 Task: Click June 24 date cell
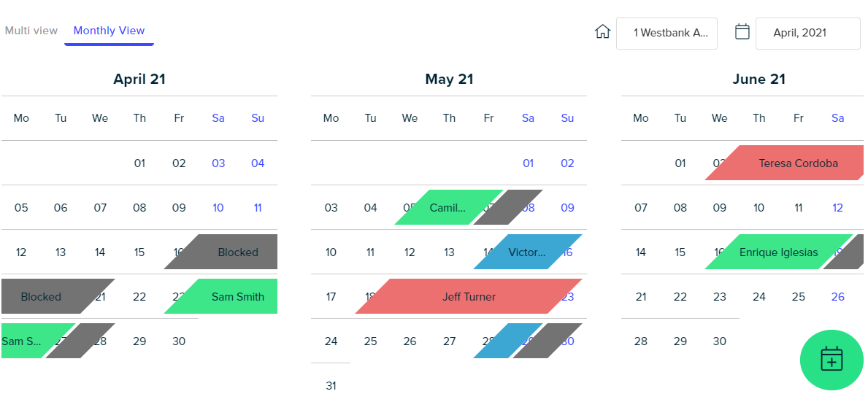(759, 297)
